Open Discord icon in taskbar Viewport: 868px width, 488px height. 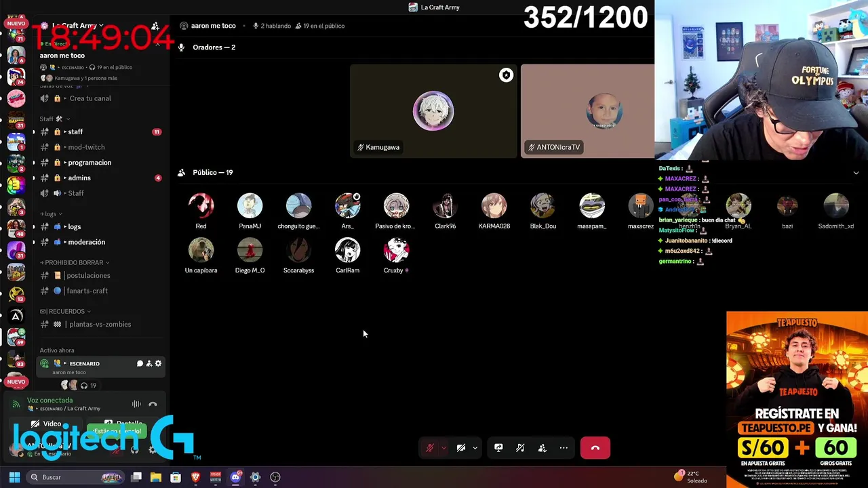(235, 477)
